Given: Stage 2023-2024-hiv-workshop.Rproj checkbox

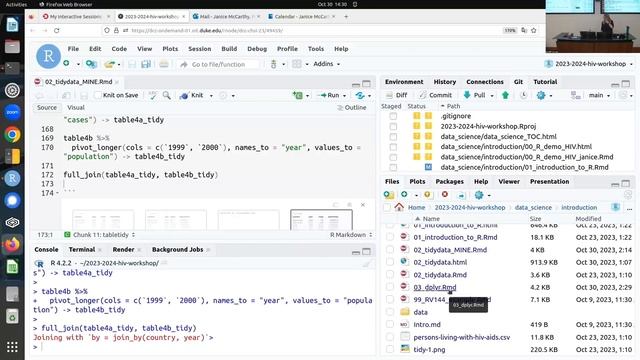Looking at the screenshot, I should (393, 127).
